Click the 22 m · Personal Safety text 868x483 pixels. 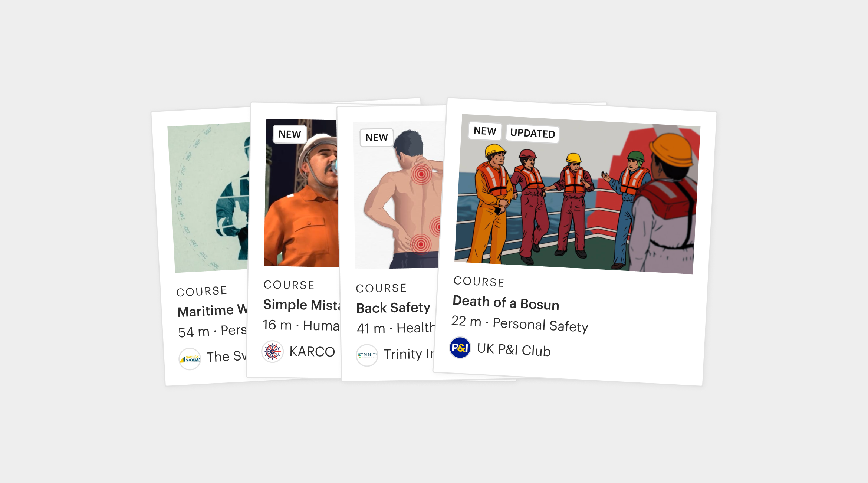coord(520,324)
